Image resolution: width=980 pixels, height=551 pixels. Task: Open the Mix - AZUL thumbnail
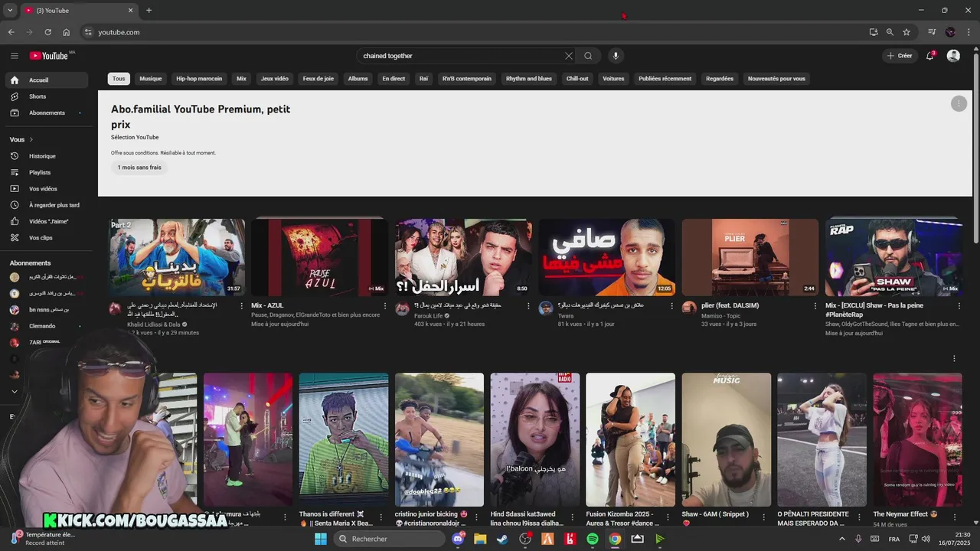pyautogui.click(x=320, y=257)
